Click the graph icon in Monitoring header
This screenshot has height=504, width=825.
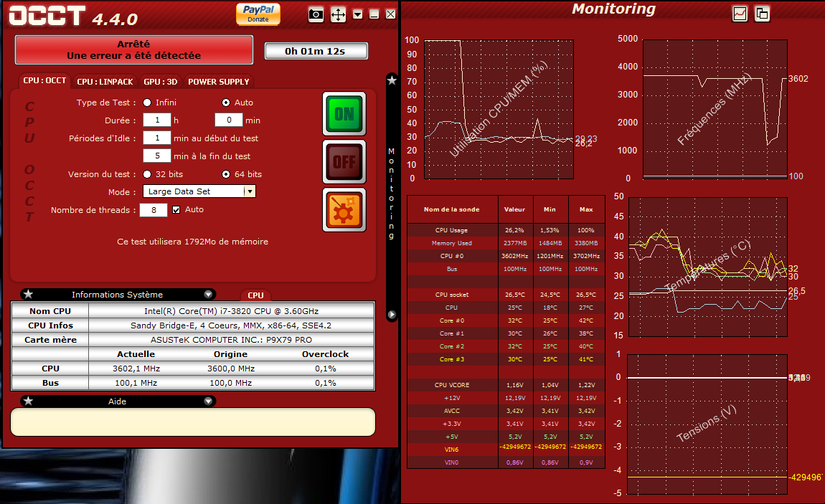coord(740,13)
